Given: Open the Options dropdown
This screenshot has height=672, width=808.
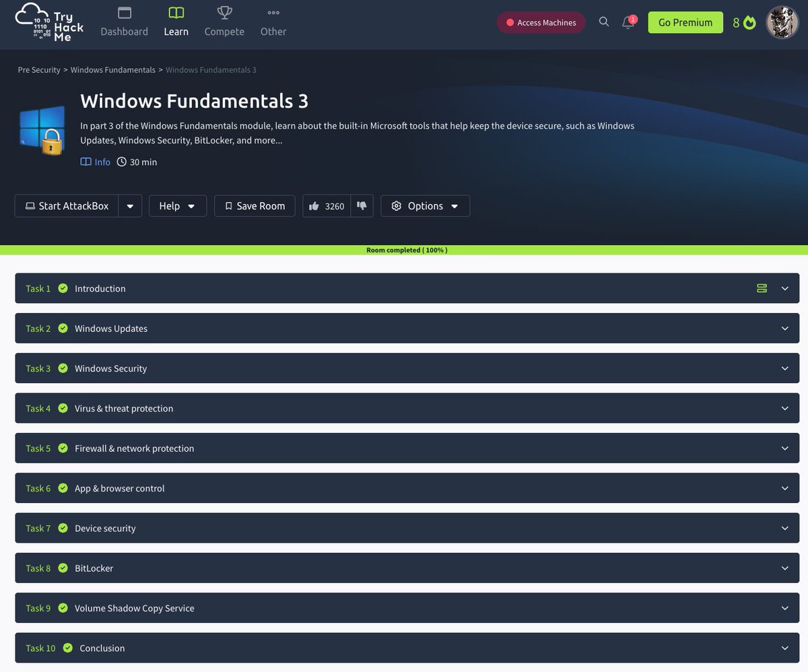Looking at the screenshot, I should pos(426,206).
